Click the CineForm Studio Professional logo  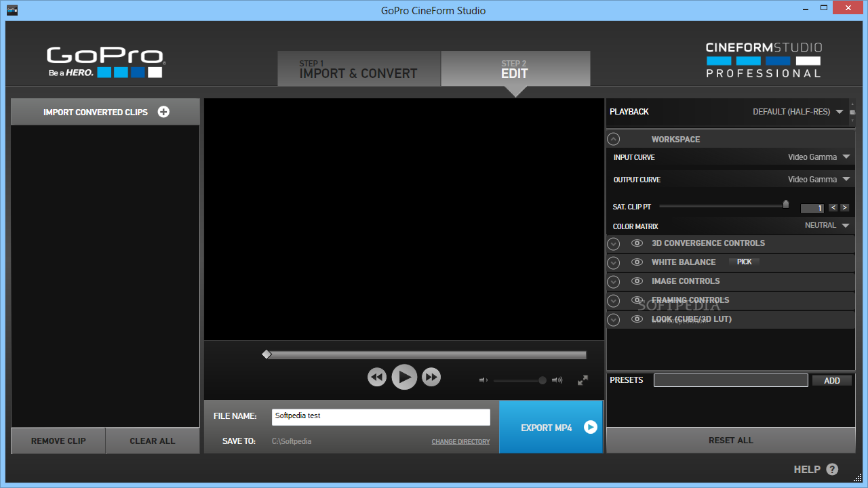click(764, 60)
